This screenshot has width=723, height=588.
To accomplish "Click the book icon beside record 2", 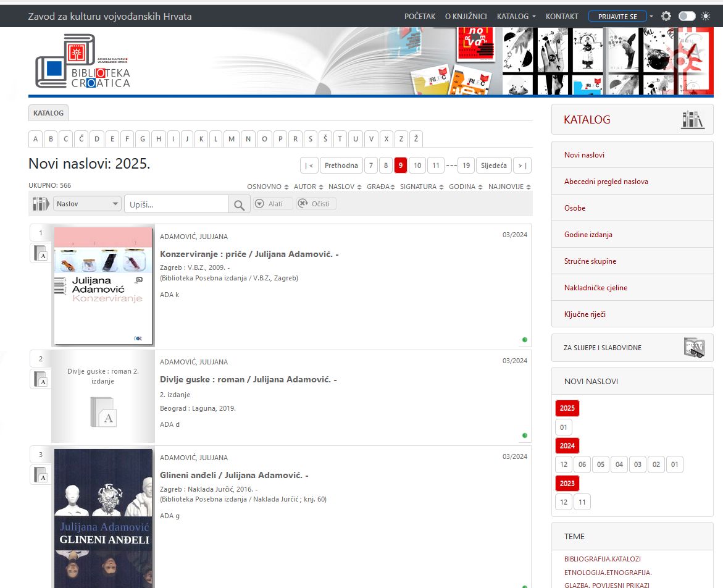I will point(41,379).
